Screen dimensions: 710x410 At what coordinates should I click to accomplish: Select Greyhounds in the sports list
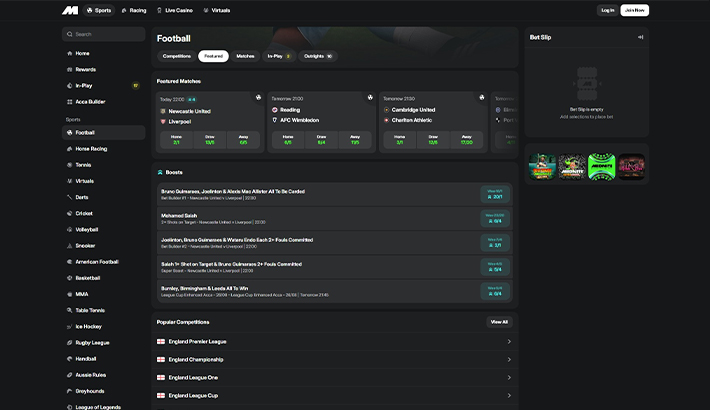click(x=104, y=391)
